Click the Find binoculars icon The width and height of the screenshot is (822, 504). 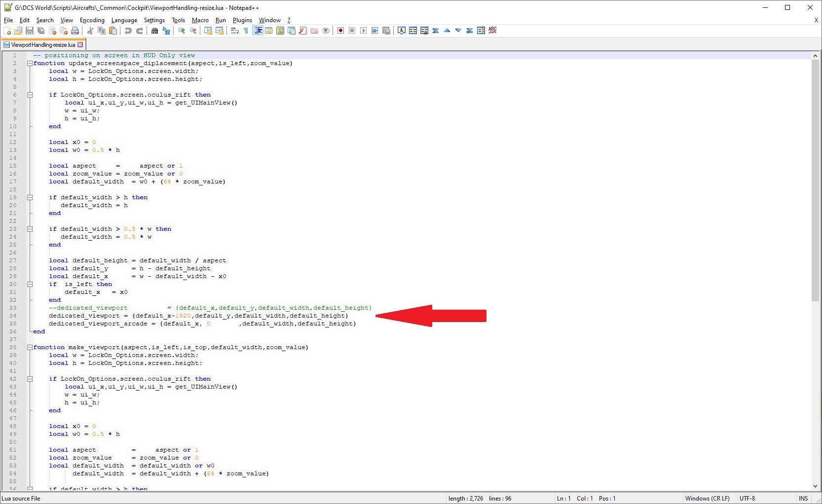[x=155, y=31]
